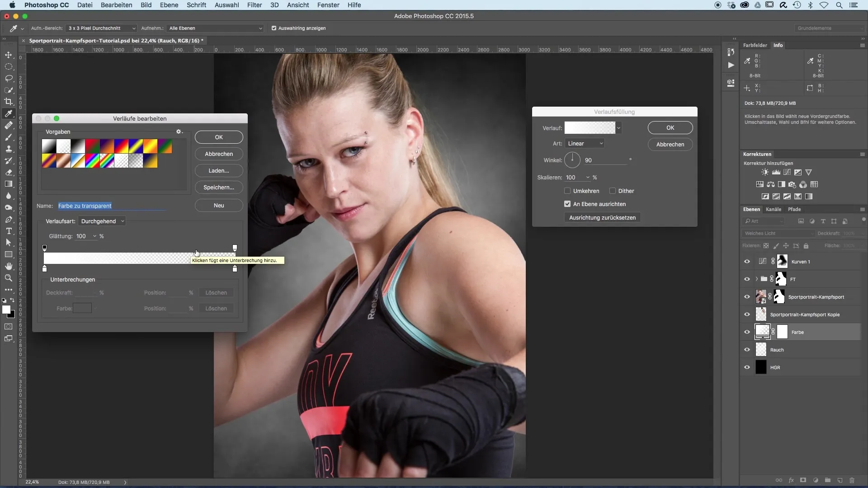
Task: Open blend mode Weiches Licht dropdown
Action: coord(778,233)
